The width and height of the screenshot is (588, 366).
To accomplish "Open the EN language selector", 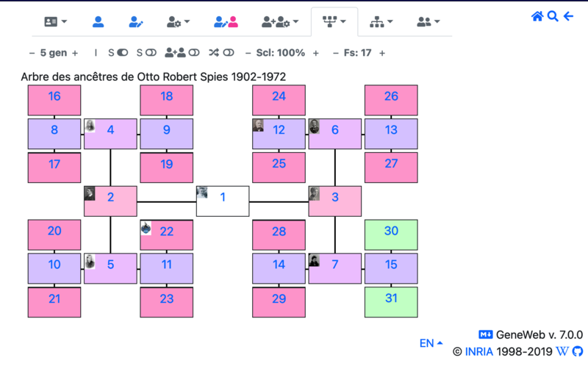I will pos(431,343).
